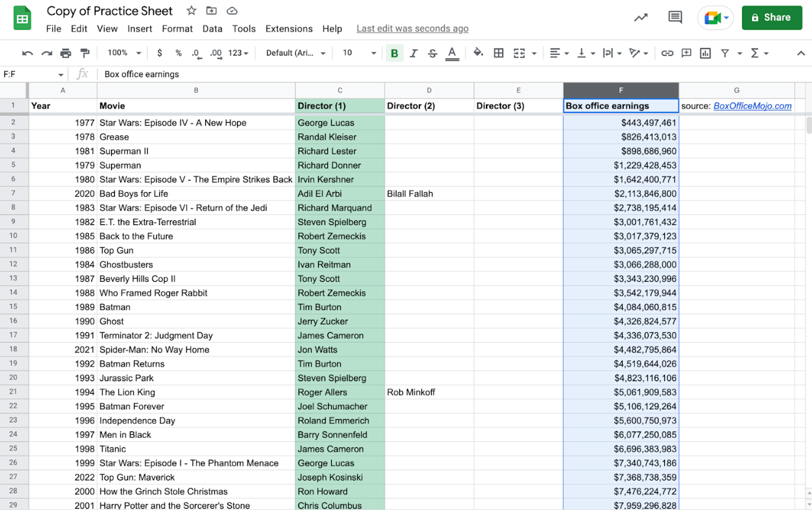Open the Extensions menu
This screenshot has width=812, height=510.
[x=289, y=29]
